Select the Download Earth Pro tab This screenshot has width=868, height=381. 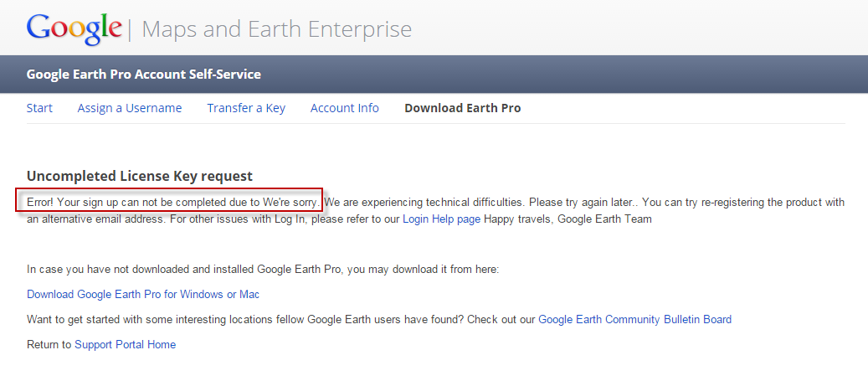click(x=462, y=108)
